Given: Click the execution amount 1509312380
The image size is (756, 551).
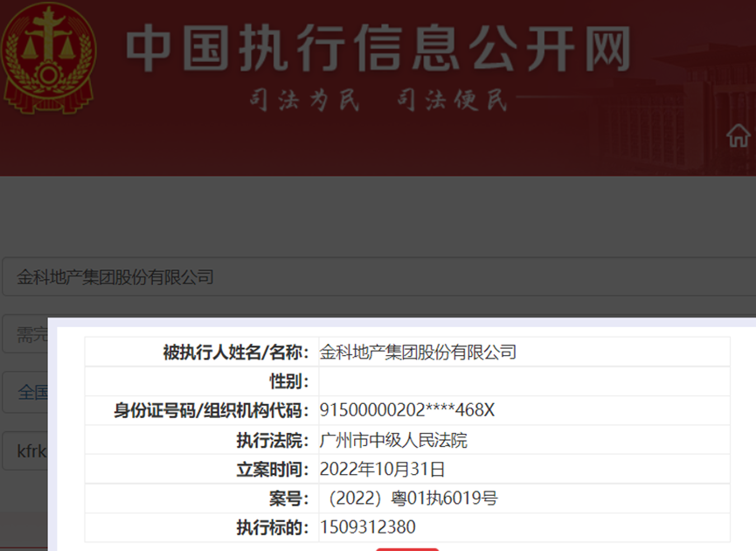Looking at the screenshot, I should click(x=368, y=527).
